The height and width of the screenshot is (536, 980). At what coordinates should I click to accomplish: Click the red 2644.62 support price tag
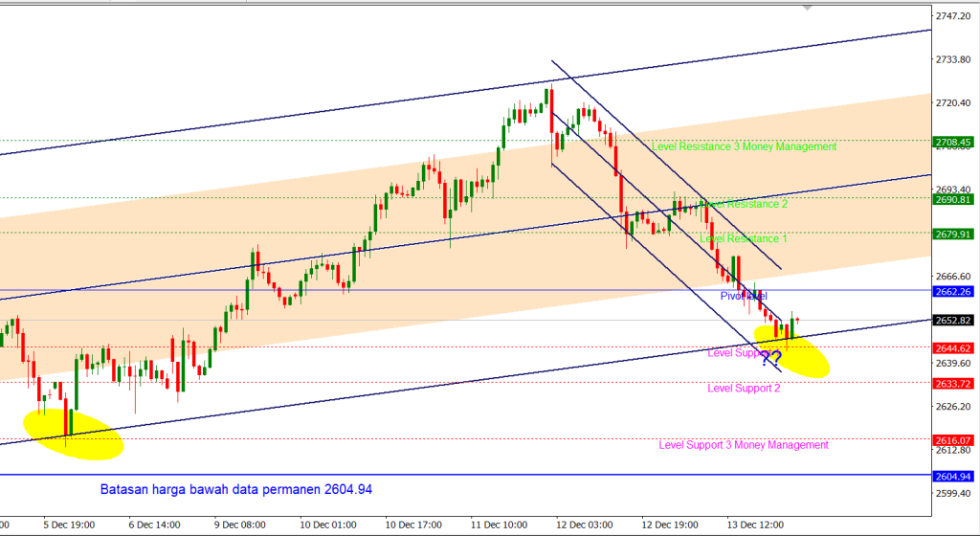(953, 348)
